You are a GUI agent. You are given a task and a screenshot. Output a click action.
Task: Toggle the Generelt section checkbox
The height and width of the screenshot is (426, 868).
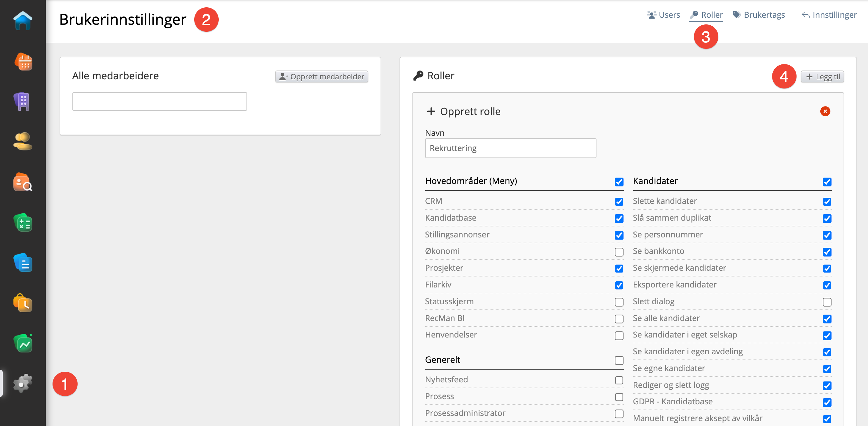(x=619, y=360)
